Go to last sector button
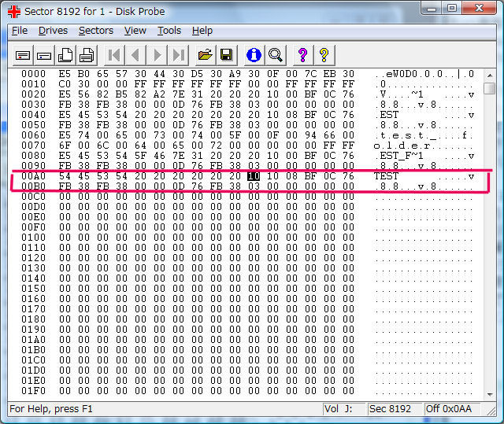This screenshot has height=424, width=504. pyautogui.click(x=179, y=55)
